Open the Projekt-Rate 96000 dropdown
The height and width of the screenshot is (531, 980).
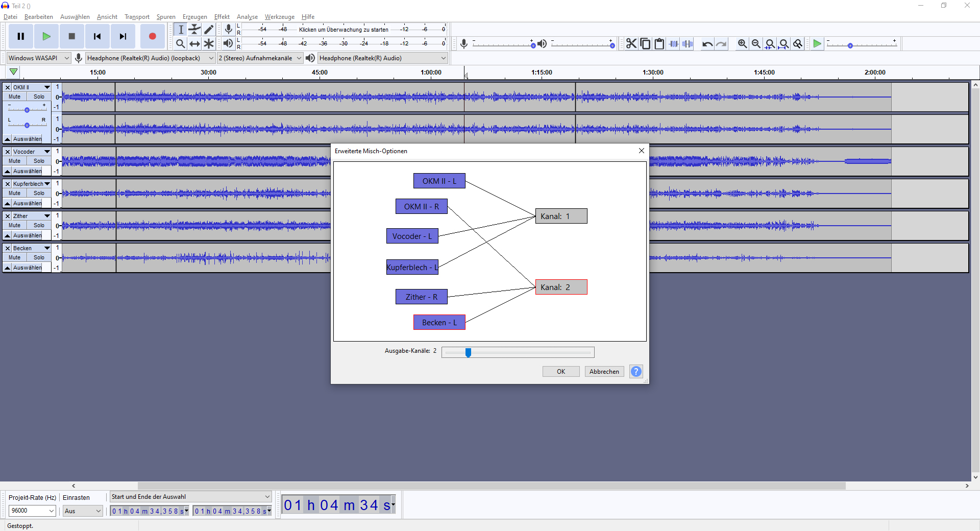click(x=32, y=511)
